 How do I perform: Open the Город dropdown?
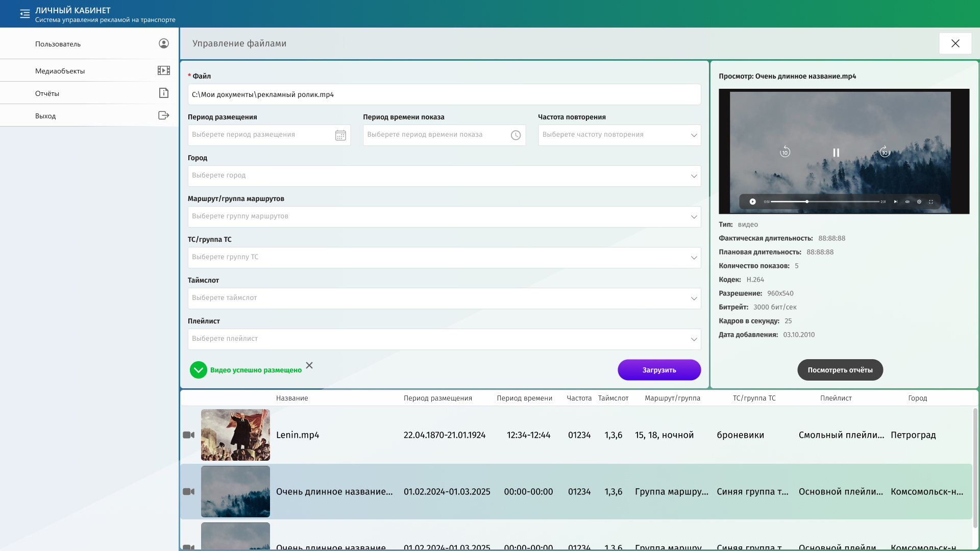[694, 176]
